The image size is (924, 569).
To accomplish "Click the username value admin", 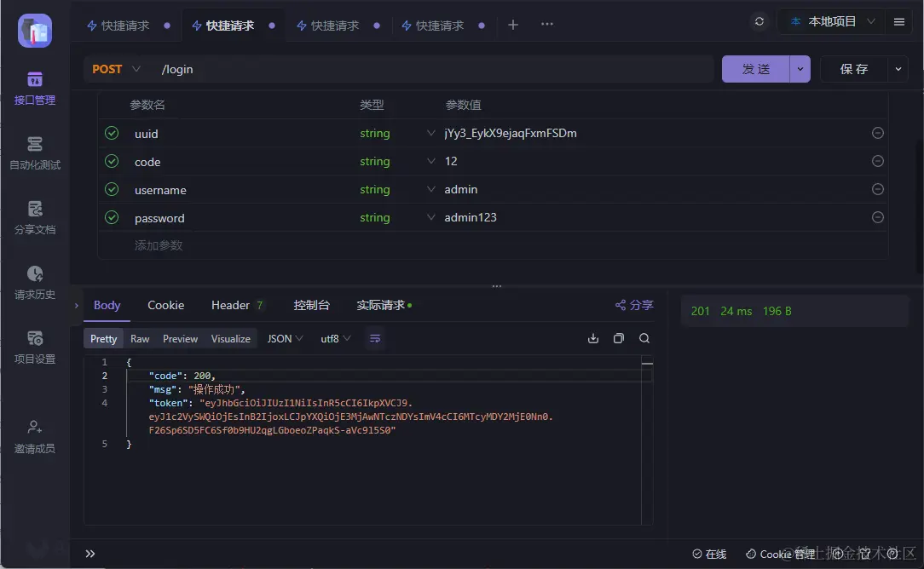I will pos(461,189).
